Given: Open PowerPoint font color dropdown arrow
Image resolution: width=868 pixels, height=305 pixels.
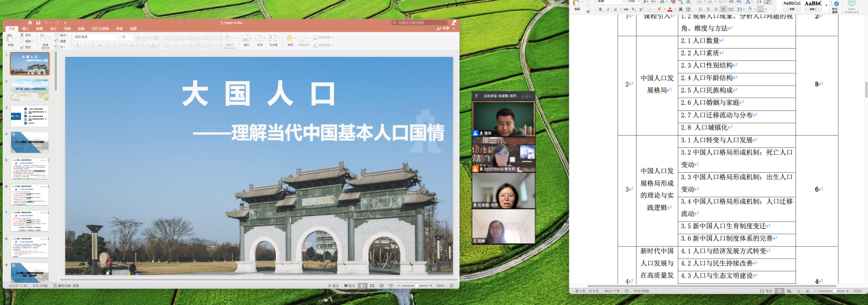Looking at the screenshot, I should (x=158, y=45).
